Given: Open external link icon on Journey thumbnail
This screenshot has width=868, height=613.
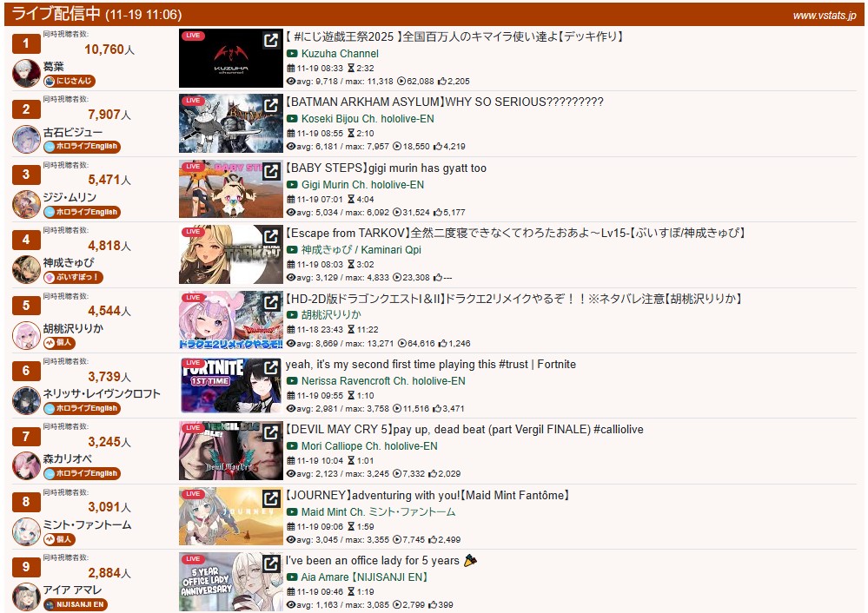Looking at the screenshot, I should click(271, 499).
